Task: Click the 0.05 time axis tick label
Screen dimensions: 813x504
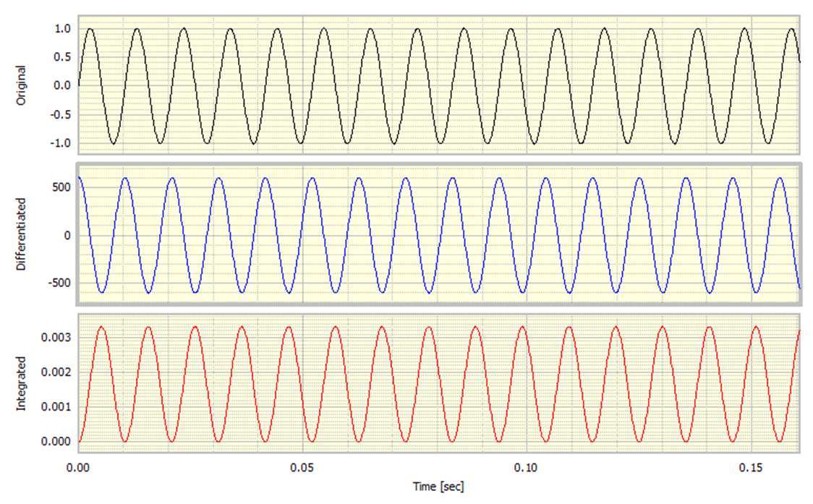Action: click(x=302, y=467)
